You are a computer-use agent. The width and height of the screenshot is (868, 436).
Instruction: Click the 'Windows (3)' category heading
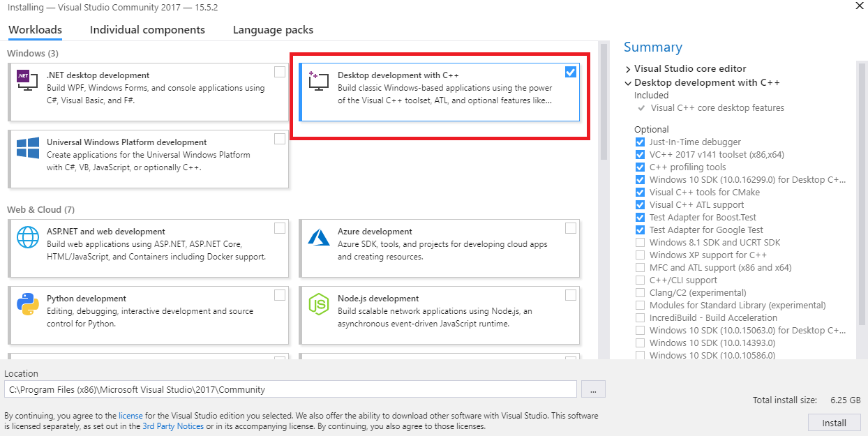(x=33, y=53)
